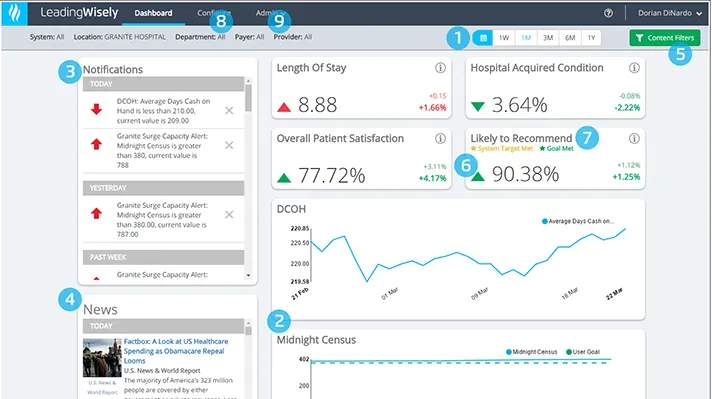Open the help question mark icon

(608, 13)
